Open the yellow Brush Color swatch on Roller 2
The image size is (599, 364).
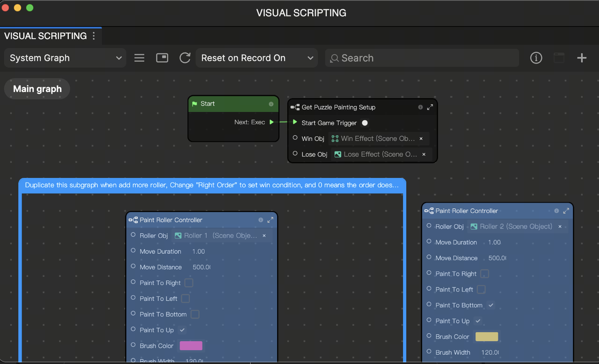[487, 336]
